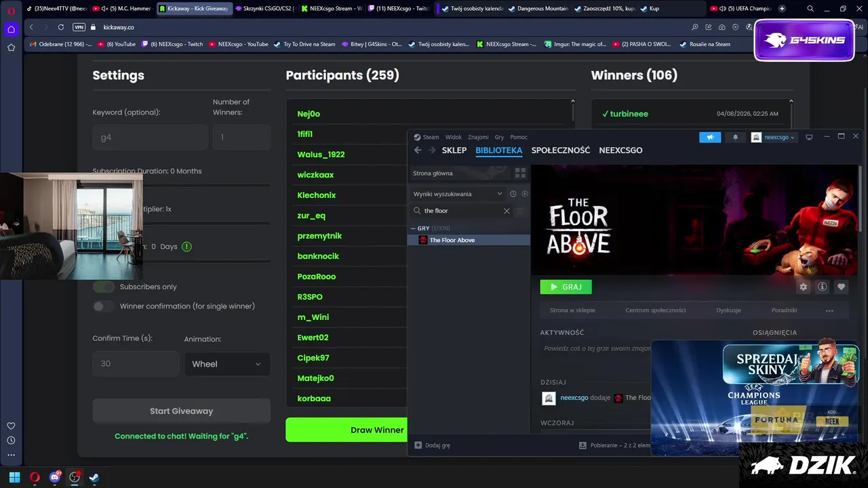Image resolution: width=868 pixels, height=488 pixels.
Task: Reload the kickaway.co page
Action: tap(61, 27)
